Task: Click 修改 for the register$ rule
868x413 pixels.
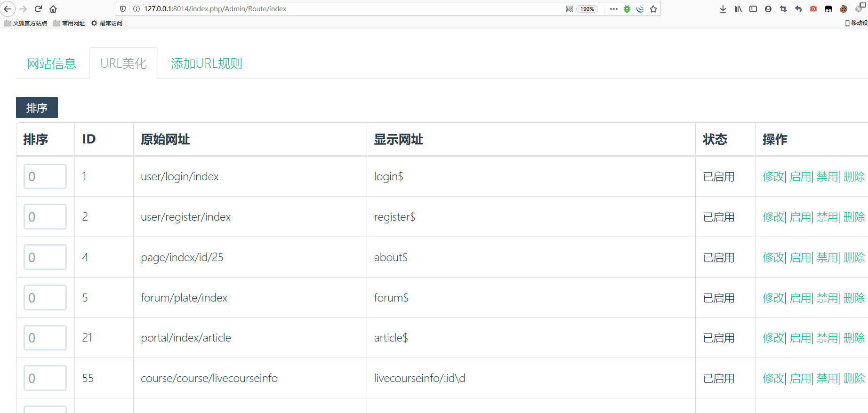Action: (x=773, y=217)
